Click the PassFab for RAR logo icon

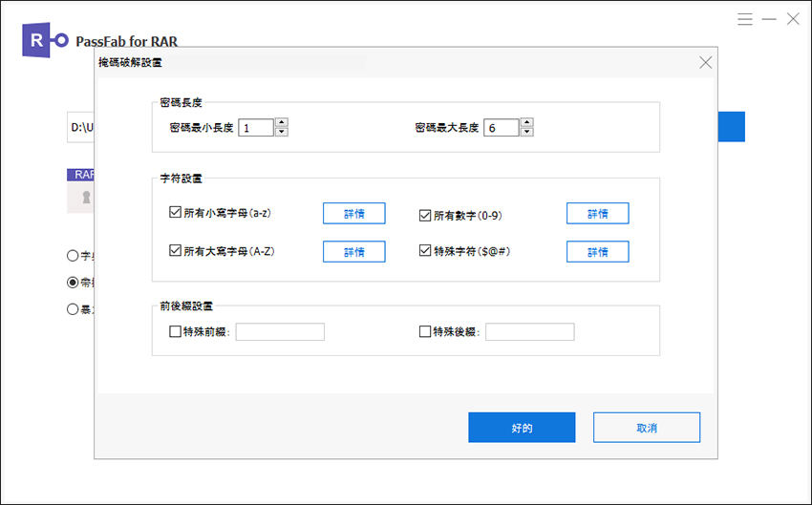click(x=45, y=40)
